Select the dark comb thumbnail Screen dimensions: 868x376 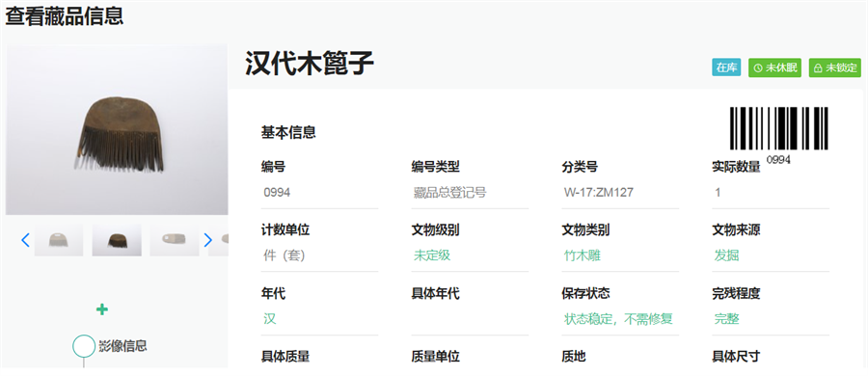click(117, 240)
